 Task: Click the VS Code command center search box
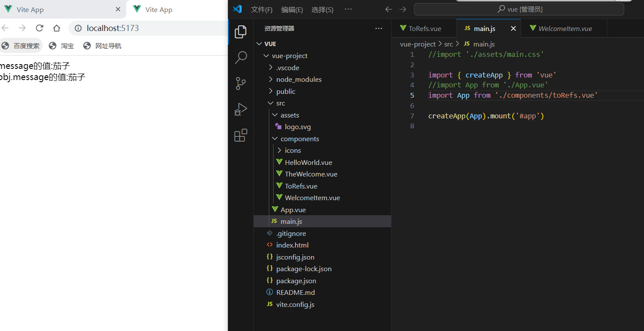point(519,9)
